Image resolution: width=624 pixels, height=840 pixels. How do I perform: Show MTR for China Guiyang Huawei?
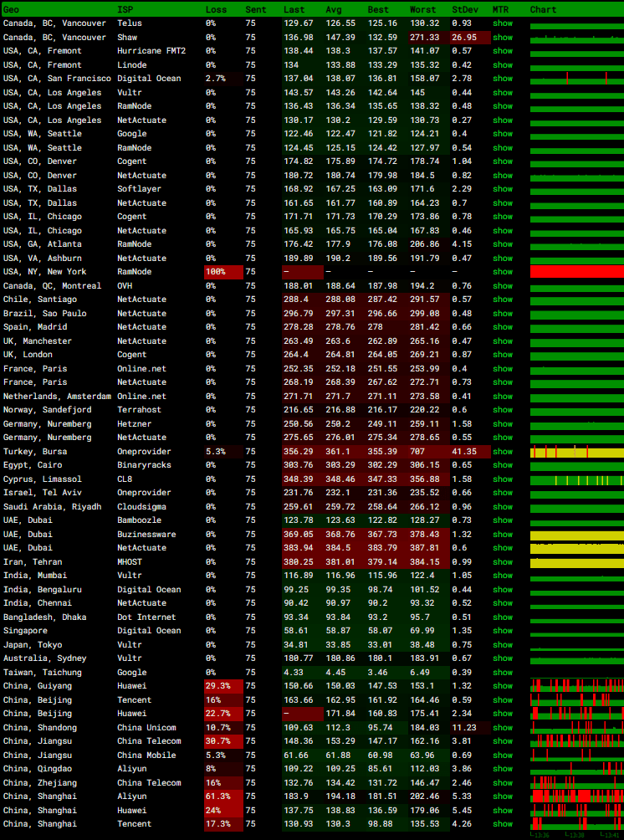(503, 686)
